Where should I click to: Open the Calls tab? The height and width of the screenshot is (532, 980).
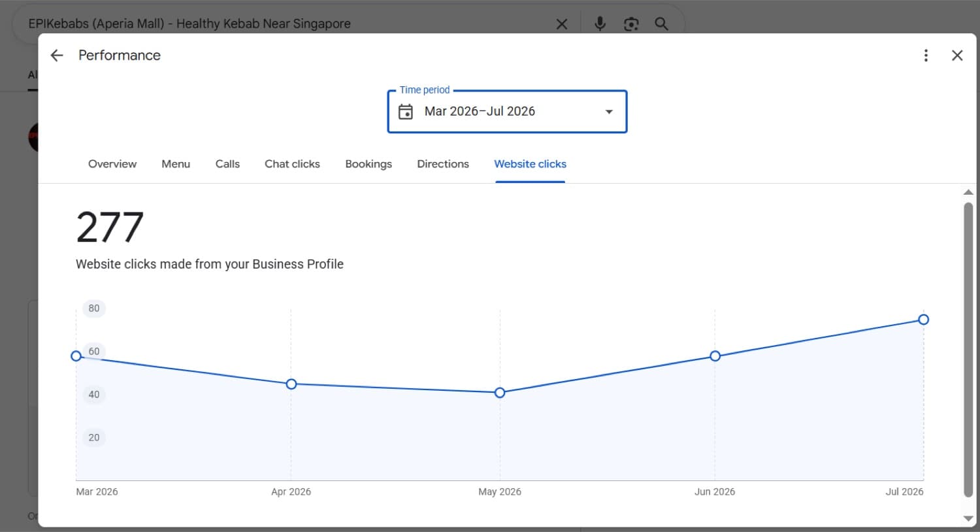[227, 164]
